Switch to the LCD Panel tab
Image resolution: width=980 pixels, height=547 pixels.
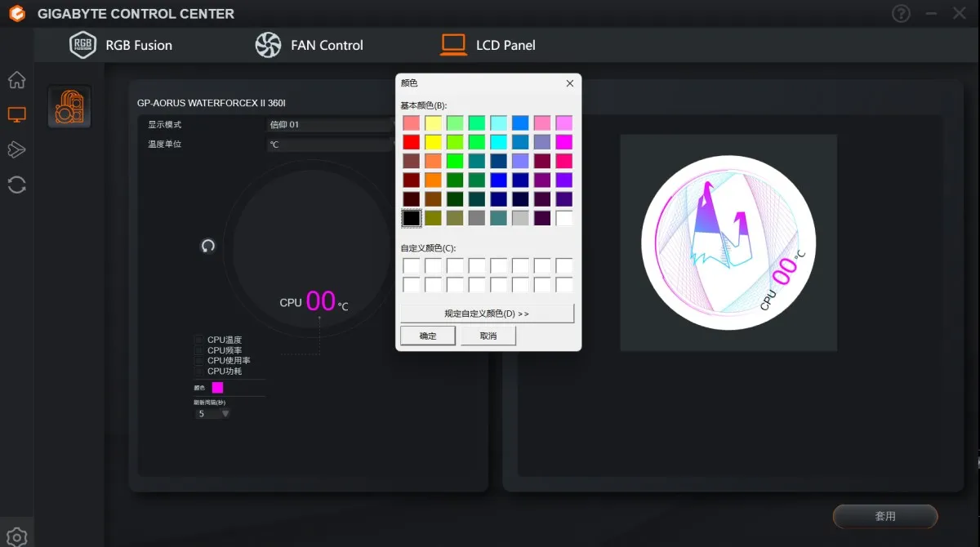point(488,45)
